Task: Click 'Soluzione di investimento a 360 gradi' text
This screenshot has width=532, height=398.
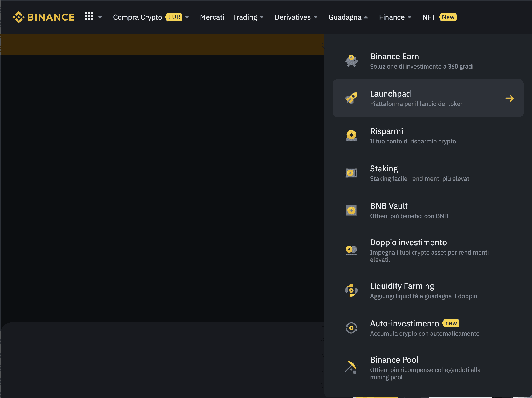Action: click(422, 67)
